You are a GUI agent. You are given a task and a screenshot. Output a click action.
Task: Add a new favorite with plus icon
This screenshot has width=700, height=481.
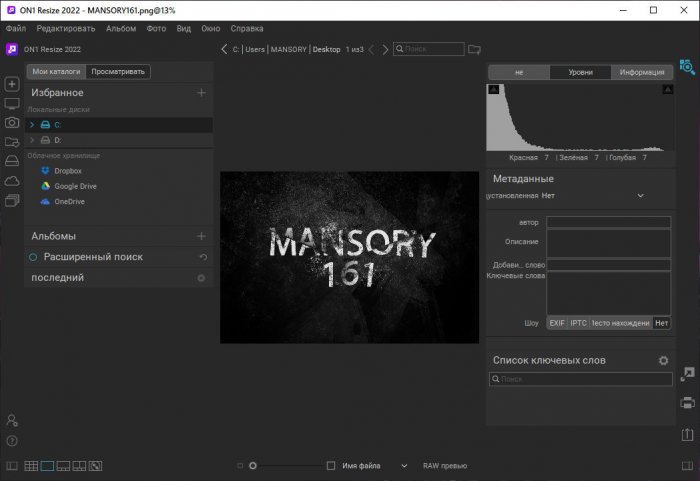coord(201,92)
